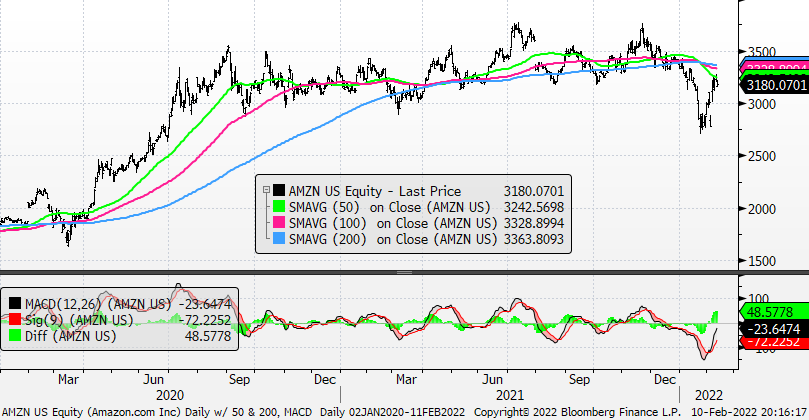Select the AMZN US Equity - Last Price label
The height and width of the screenshot is (420, 809).
click(x=375, y=191)
